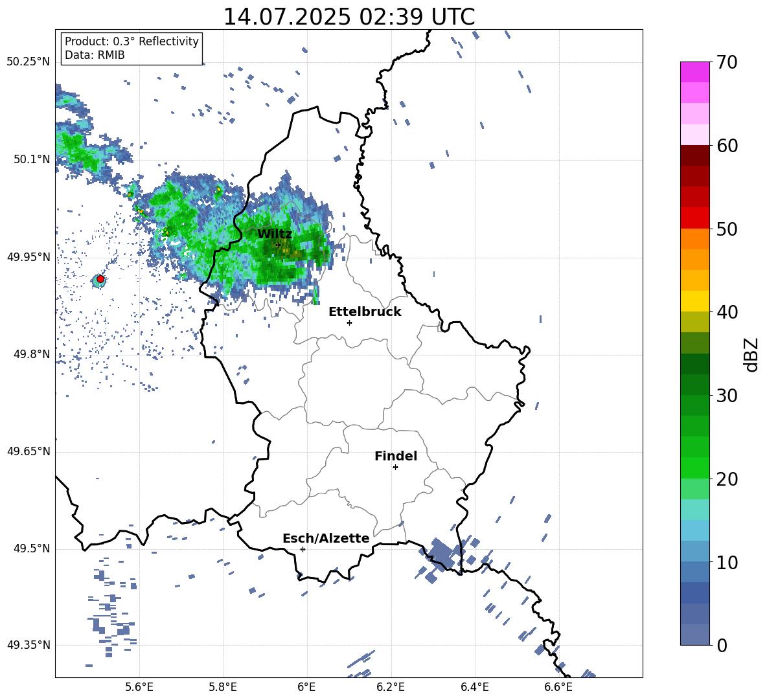The image size is (767, 700).
Task: Click the colorbar tick label 30
Action: pos(727,396)
